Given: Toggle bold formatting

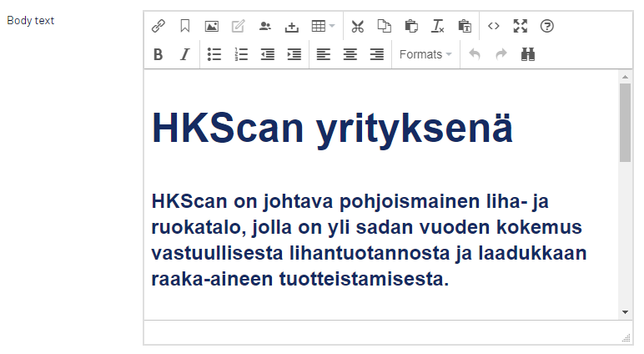Looking at the screenshot, I should (158, 54).
